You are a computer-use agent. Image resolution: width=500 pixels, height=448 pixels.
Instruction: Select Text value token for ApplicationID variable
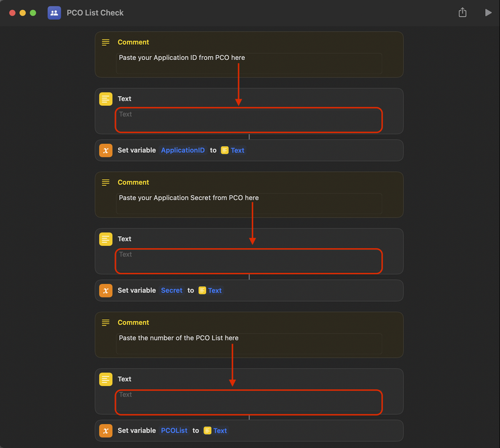[x=232, y=150]
